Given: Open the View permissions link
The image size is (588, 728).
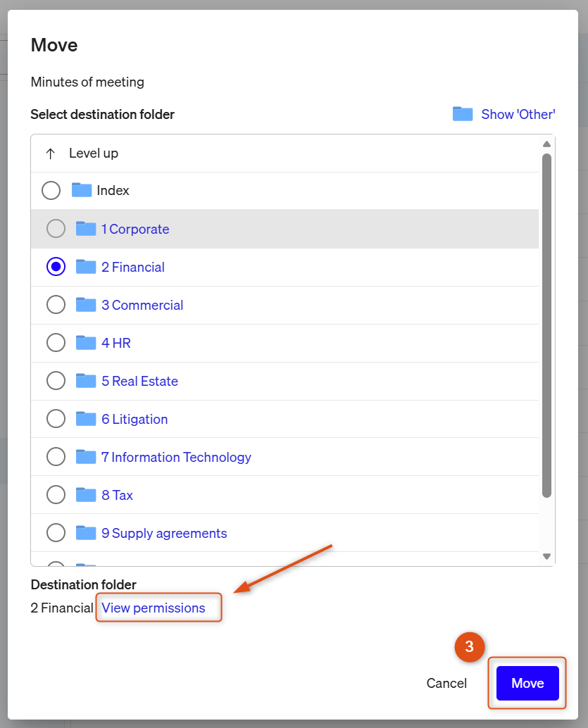Looking at the screenshot, I should (x=154, y=608).
